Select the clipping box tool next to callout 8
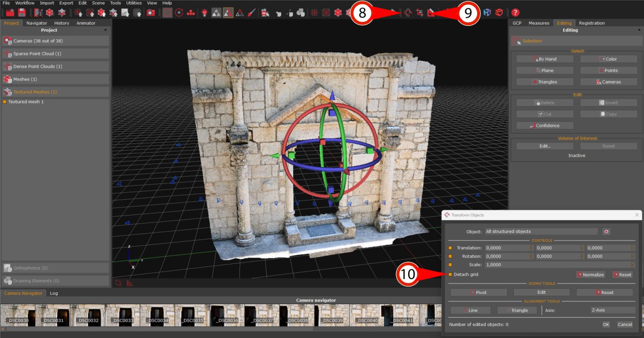The image size is (644, 338). 420,13
